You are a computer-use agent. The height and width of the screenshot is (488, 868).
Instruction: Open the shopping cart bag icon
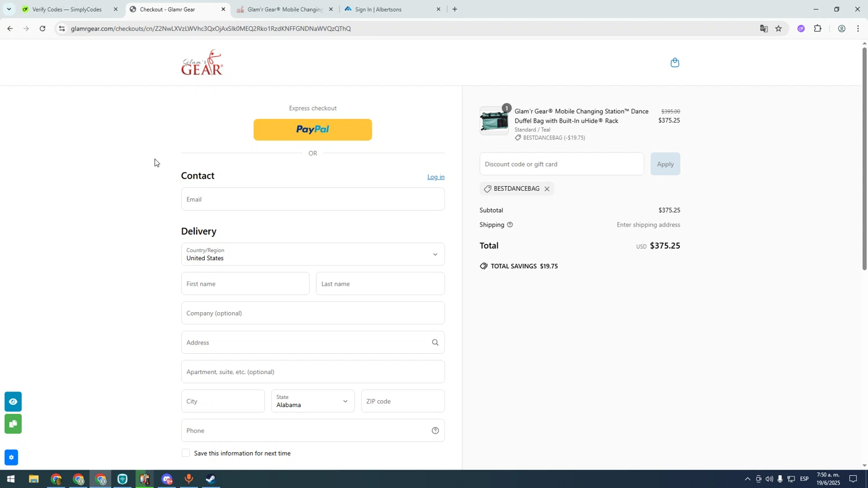(675, 62)
